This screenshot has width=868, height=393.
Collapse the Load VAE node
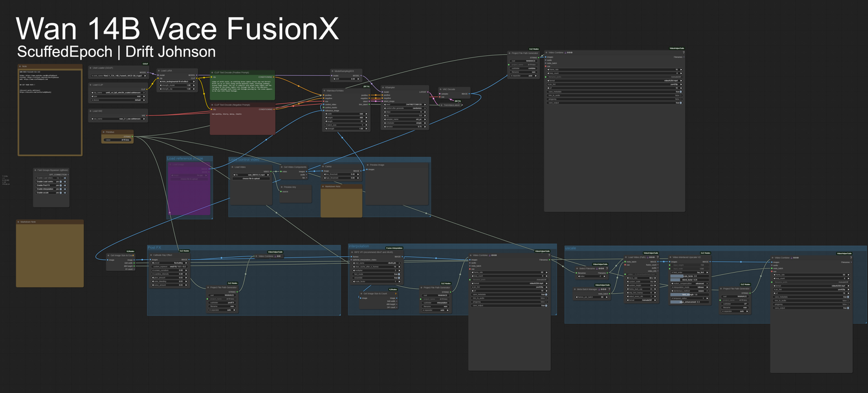tap(91, 111)
